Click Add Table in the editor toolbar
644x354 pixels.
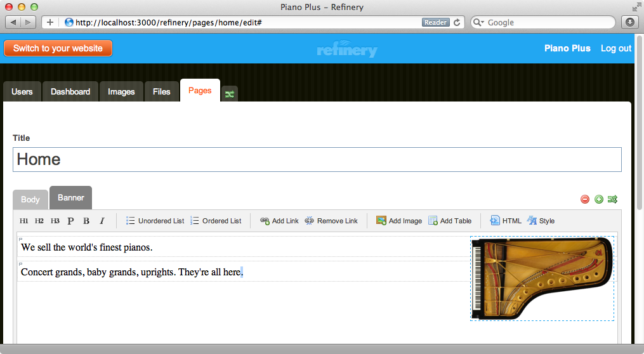(x=450, y=221)
